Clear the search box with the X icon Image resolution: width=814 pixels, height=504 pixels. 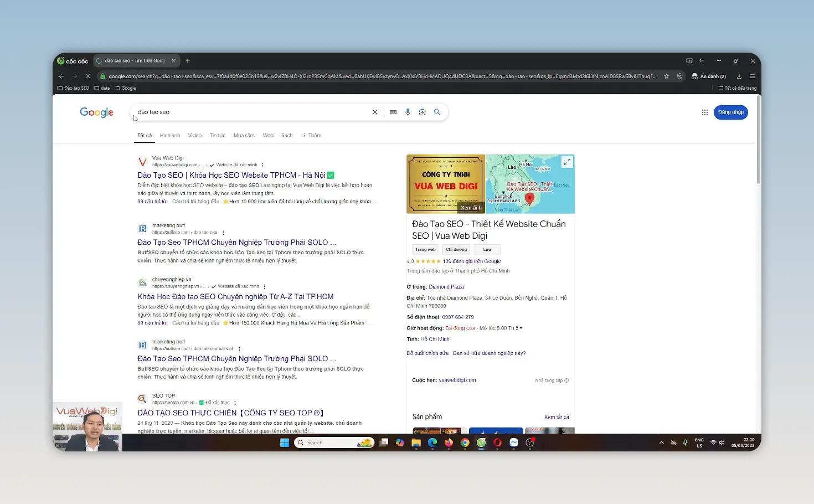click(x=375, y=112)
